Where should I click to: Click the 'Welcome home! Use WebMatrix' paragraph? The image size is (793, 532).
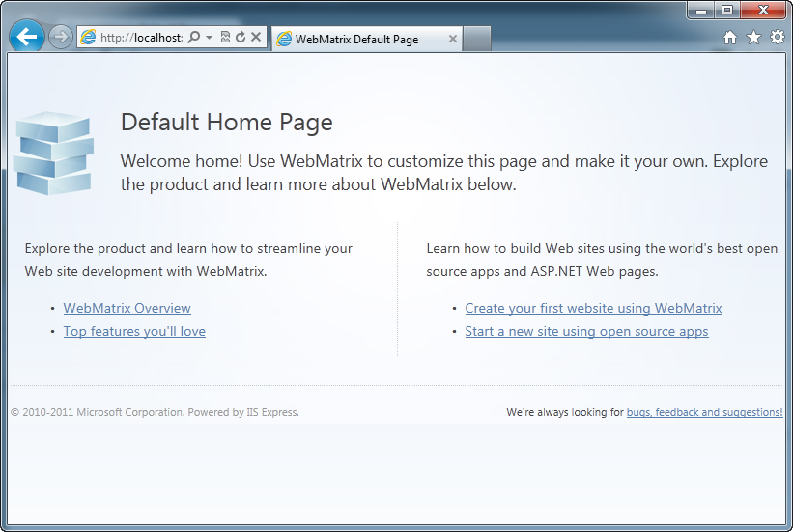coord(444,173)
